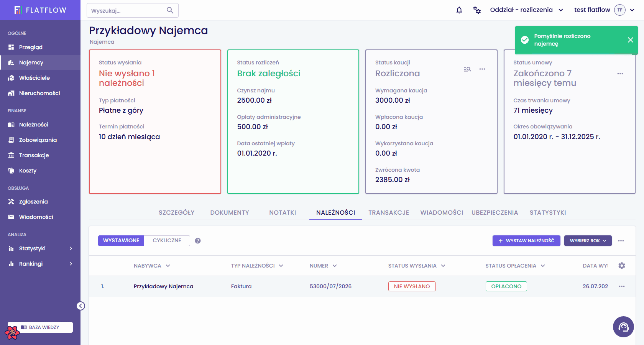Viewport: 644px width, 345px height.
Task: Click the Wystaw należność button
Action: (x=526, y=241)
